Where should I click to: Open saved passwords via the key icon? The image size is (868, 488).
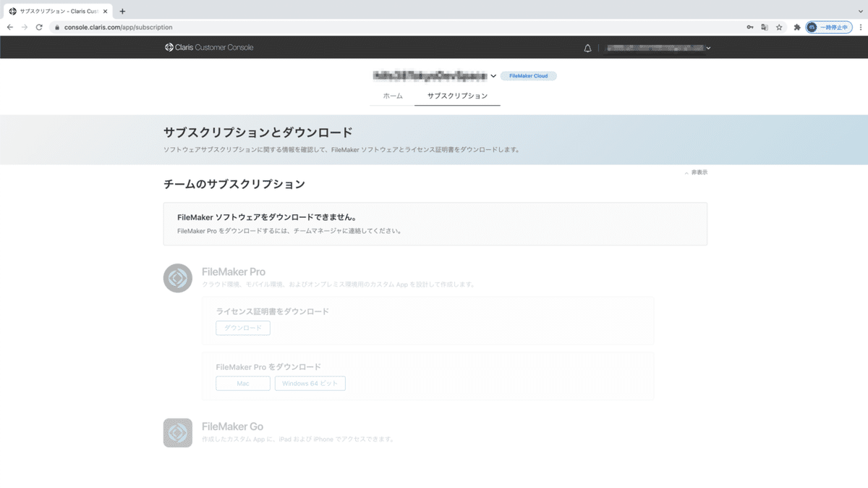point(749,27)
